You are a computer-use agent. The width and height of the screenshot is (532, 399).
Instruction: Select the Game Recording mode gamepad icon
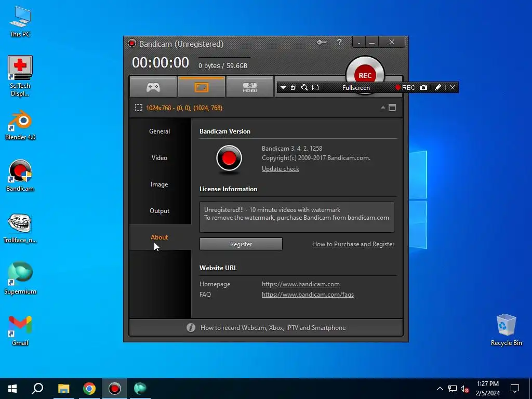point(153,87)
